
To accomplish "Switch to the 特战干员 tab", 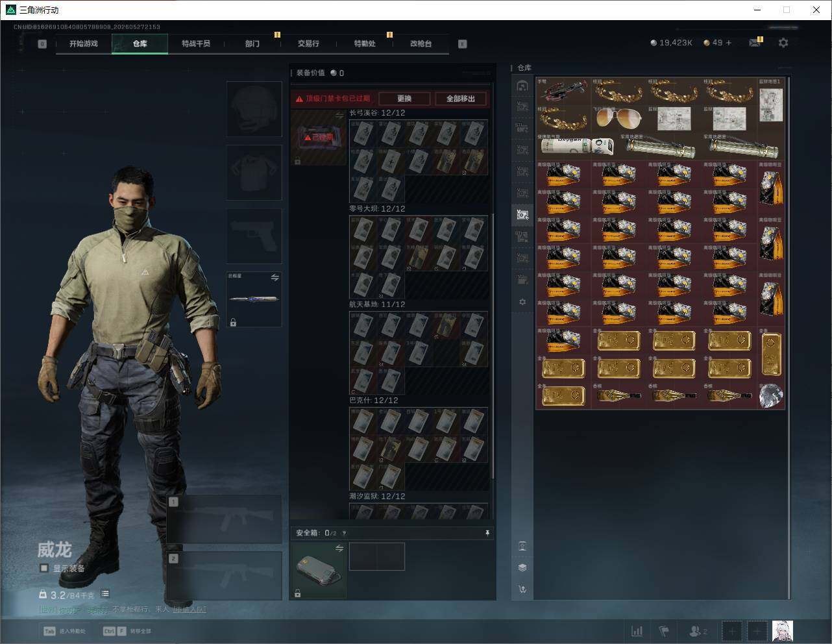I will 196,43.
